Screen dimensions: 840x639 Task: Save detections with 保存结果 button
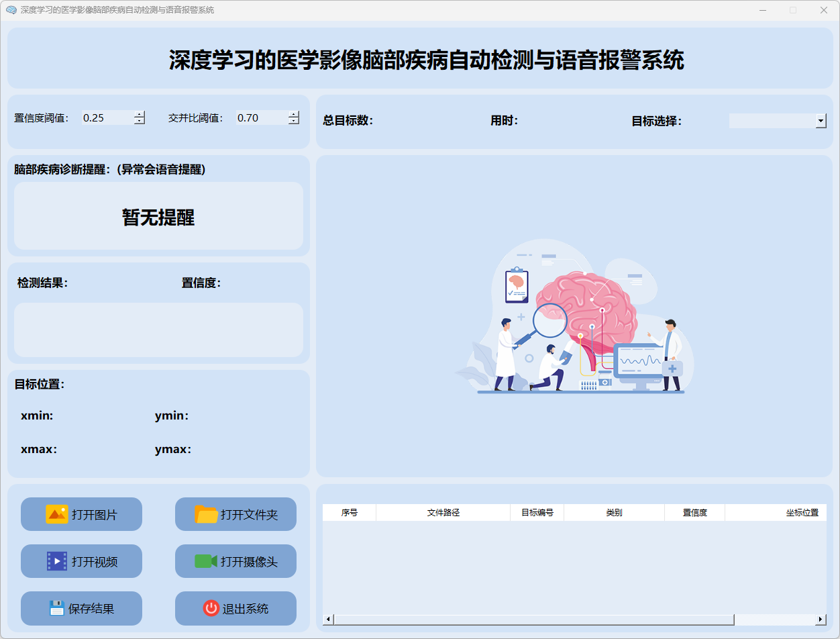tap(81, 608)
